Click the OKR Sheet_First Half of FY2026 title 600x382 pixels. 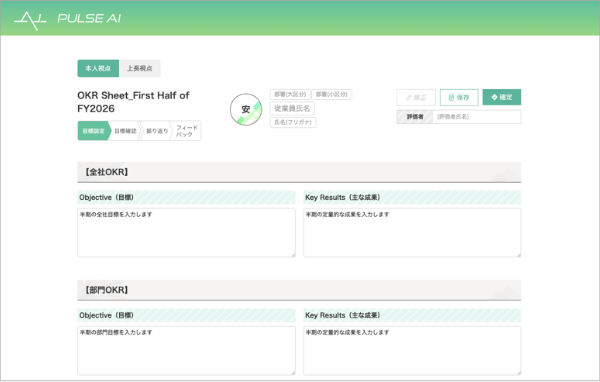coord(133,102)
